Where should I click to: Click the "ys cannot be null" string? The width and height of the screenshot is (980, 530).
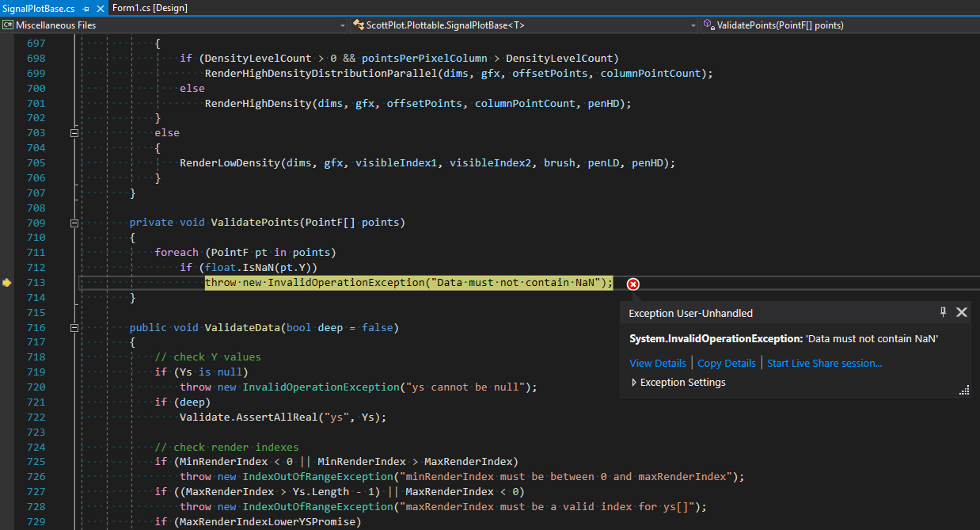467,387
